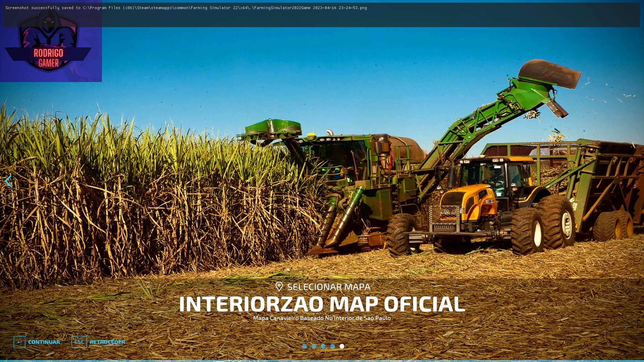644x362 pixels.
Task: Click the SELECIONAR MAPA heading
Action: point(329,287)
